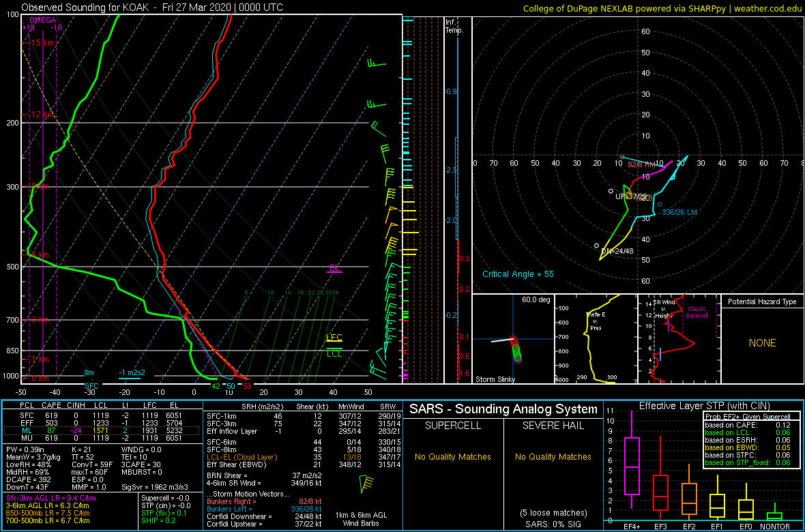Open the Storm Slinky inset plot
This screenshot has width=805, height=532.
pyautogui.click(x=513, y=339)
